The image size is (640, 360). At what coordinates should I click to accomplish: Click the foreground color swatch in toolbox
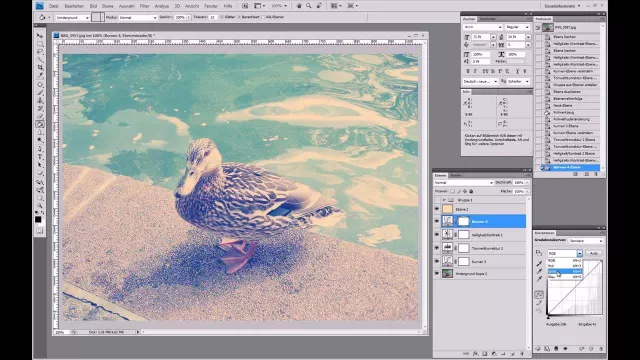tap(38, 220)
